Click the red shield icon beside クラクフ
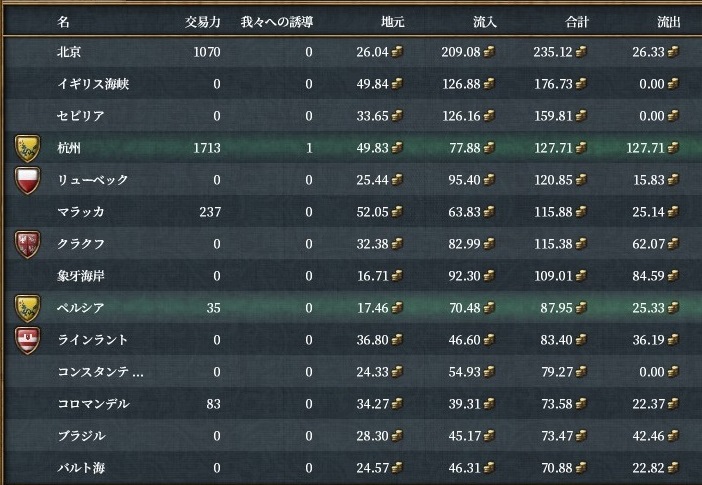The height and width of the screenshot is (485, 702). (x=27, y=244)
